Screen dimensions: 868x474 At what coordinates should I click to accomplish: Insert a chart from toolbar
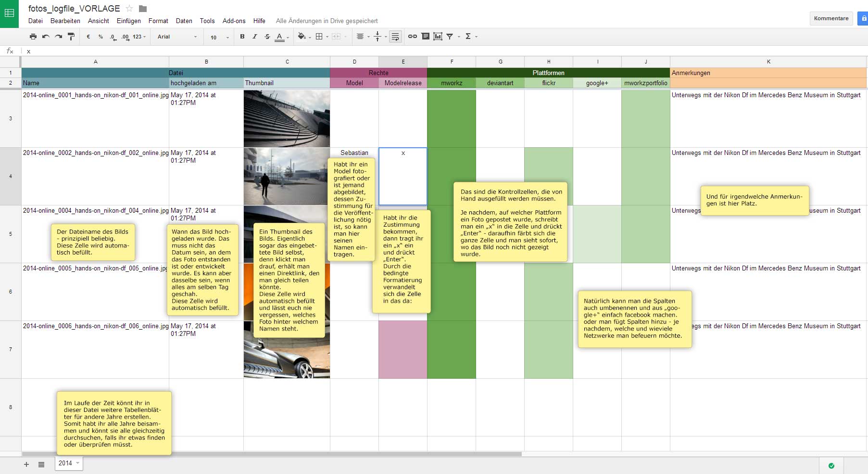438,37
